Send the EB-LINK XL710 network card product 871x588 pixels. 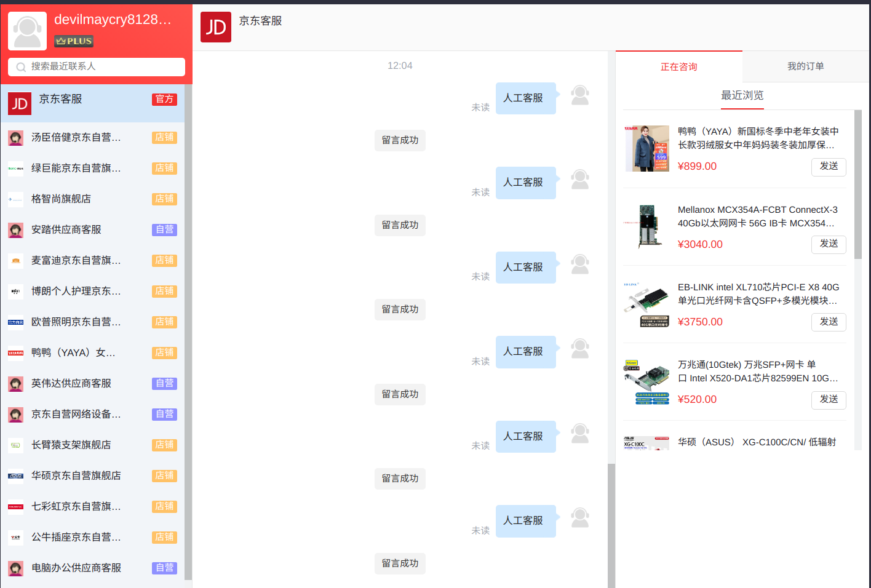(x=829, y=322)
